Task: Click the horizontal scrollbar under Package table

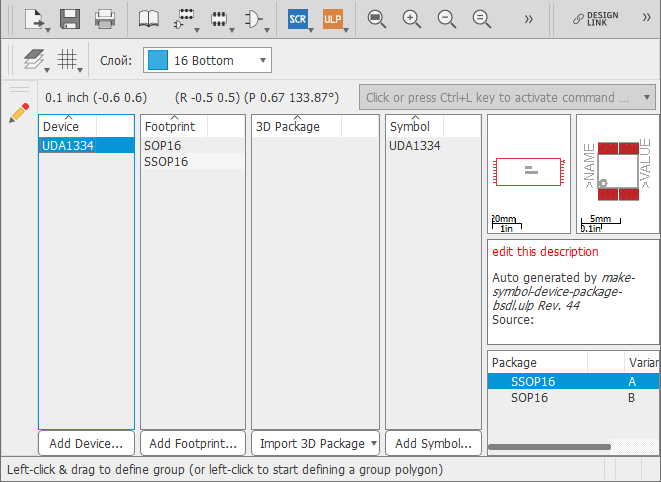Action: [x=549, y=447]
